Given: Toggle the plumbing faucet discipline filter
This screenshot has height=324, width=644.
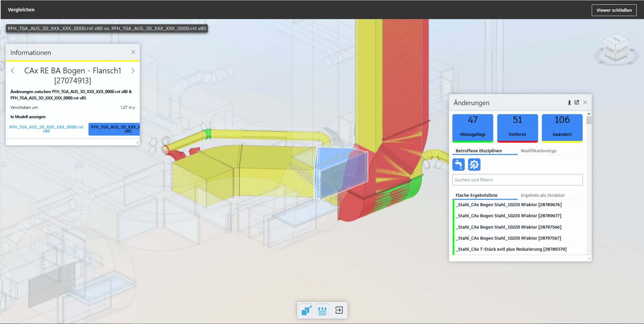Looking at the screenshot, I should [x=459, y=165].
